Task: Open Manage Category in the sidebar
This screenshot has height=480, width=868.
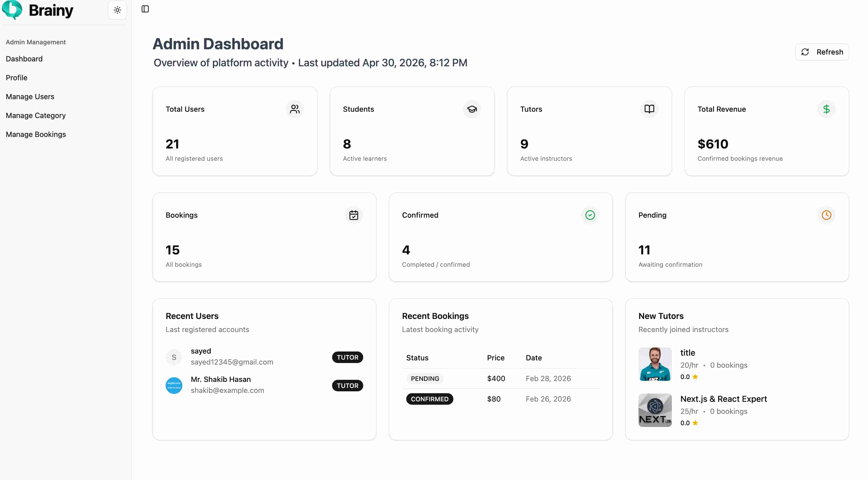Action: point(36,115)
